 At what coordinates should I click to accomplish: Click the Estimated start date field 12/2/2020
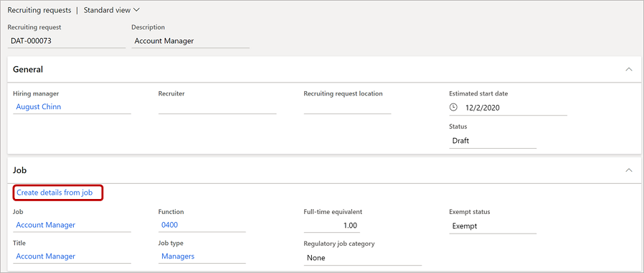[x=508, y=108]
